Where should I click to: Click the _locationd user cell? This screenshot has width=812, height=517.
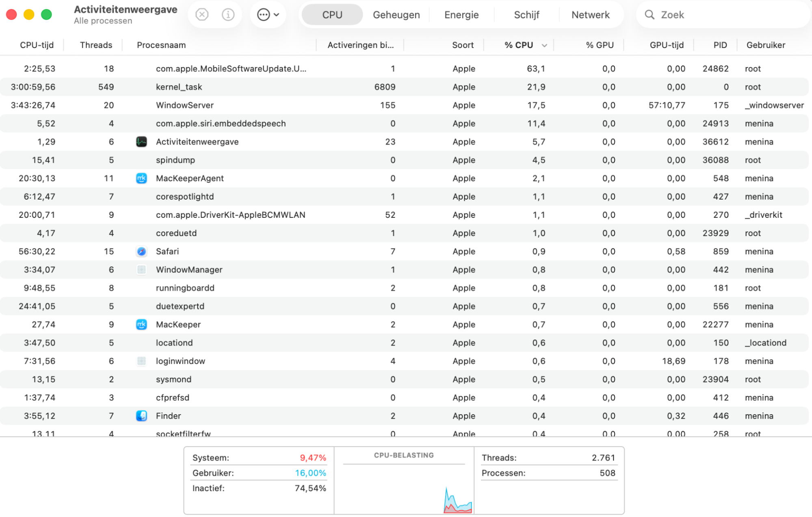766,343
